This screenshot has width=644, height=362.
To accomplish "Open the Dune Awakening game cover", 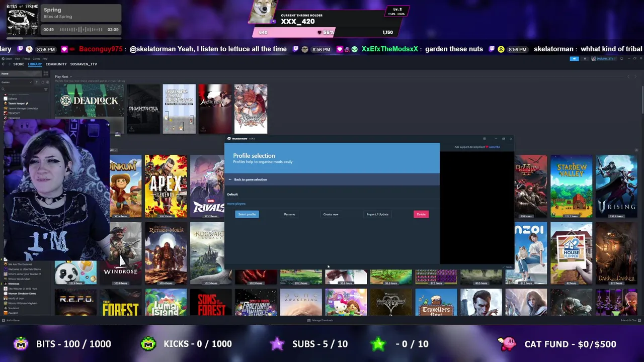I will (x=301, y=302).
